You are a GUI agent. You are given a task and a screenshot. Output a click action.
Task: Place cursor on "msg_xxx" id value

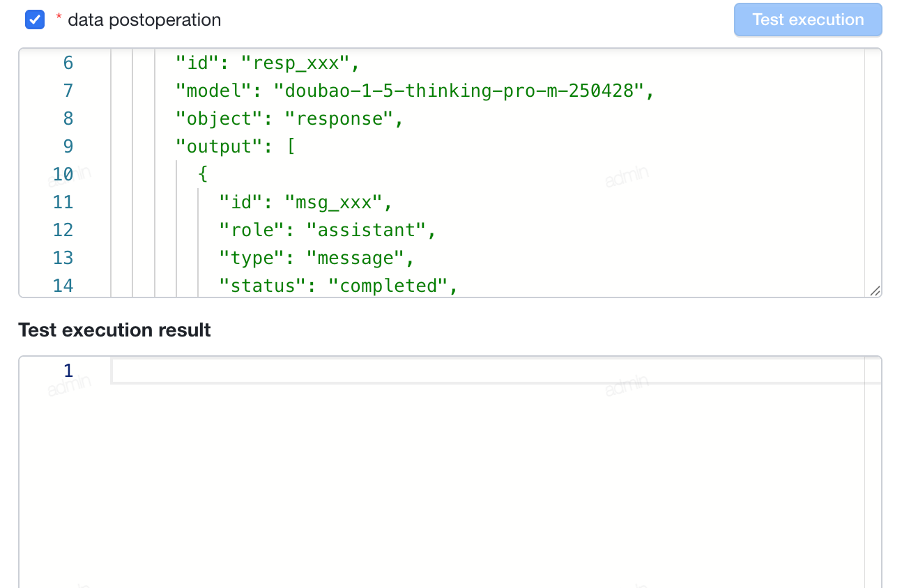[x=333, y=202]
